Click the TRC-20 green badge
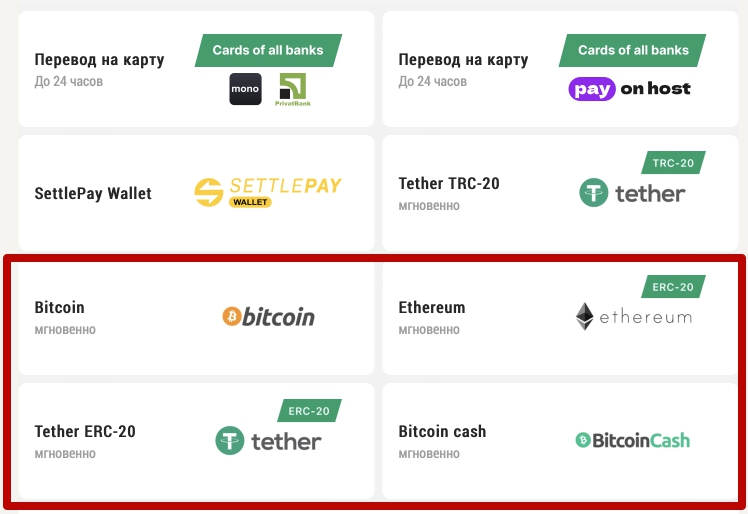This screenshot has width=748, height=514. tap(673, 163)
